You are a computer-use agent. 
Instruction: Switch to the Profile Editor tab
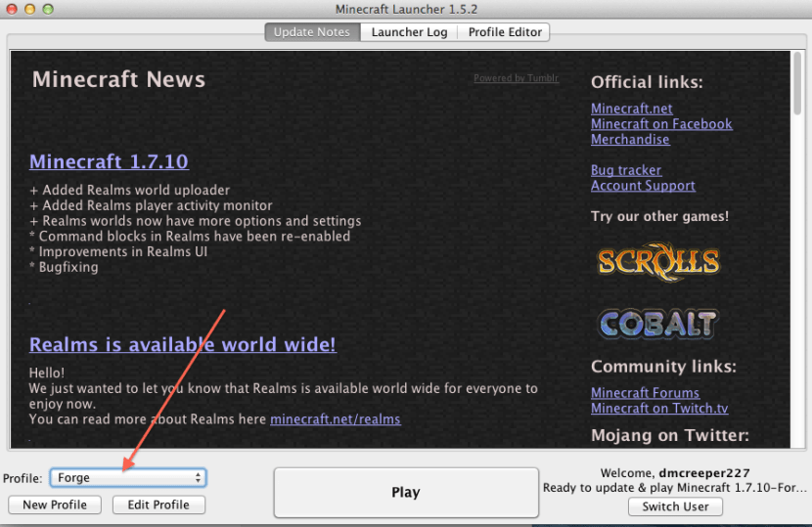(x=505, y=32)
